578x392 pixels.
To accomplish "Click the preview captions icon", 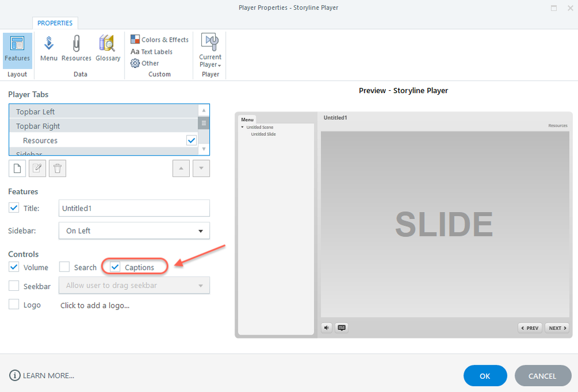I will point(342,327).
